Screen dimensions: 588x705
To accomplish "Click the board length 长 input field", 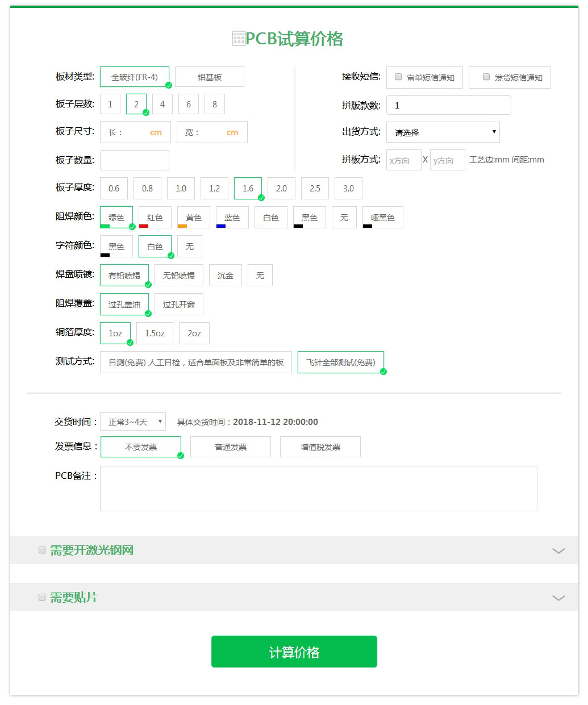I will [x=135, y=132].
